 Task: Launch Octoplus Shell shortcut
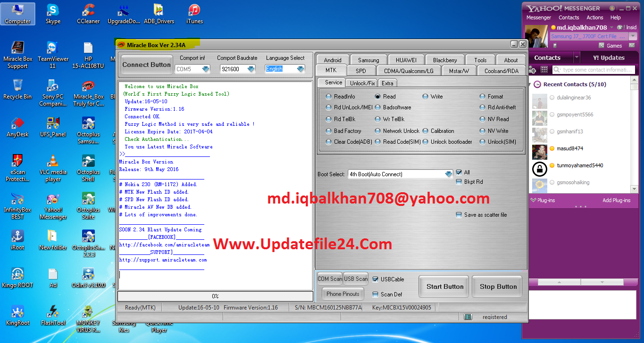[88, 168]
